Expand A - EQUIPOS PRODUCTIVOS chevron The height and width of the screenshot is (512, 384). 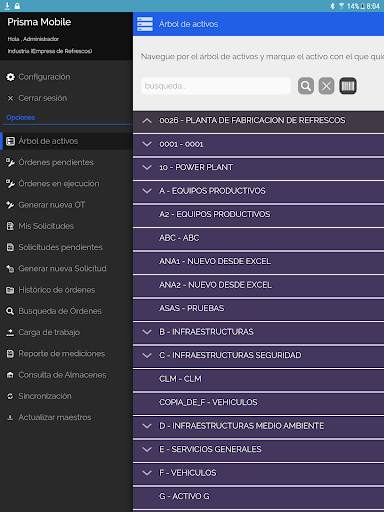coord(147,191)
